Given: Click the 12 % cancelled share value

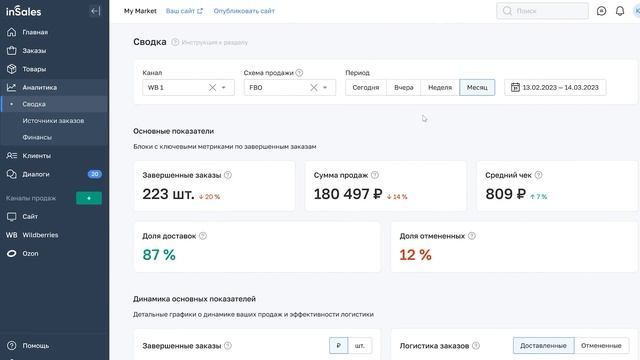Looking at the screenshot, I should [416, 255].
